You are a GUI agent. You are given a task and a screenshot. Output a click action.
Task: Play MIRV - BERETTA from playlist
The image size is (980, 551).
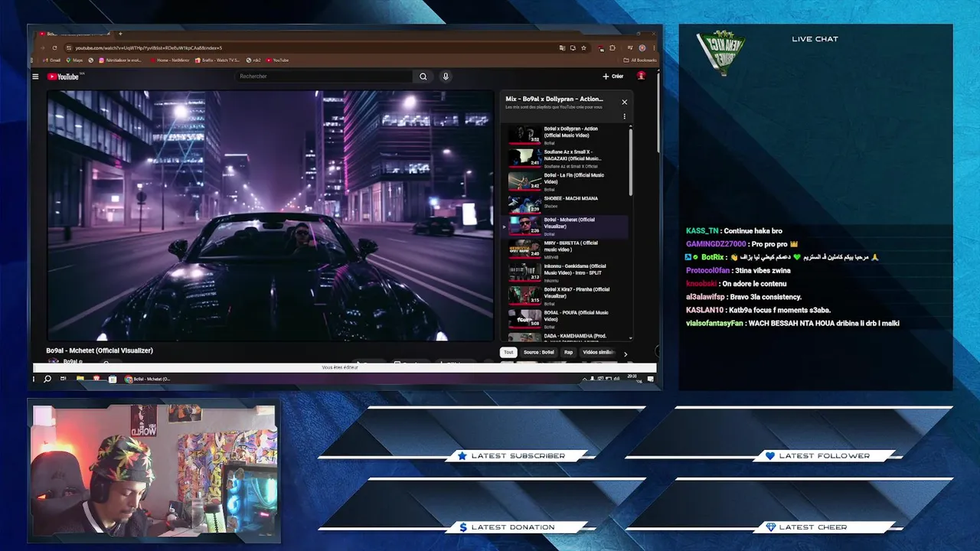coord(567,249)
